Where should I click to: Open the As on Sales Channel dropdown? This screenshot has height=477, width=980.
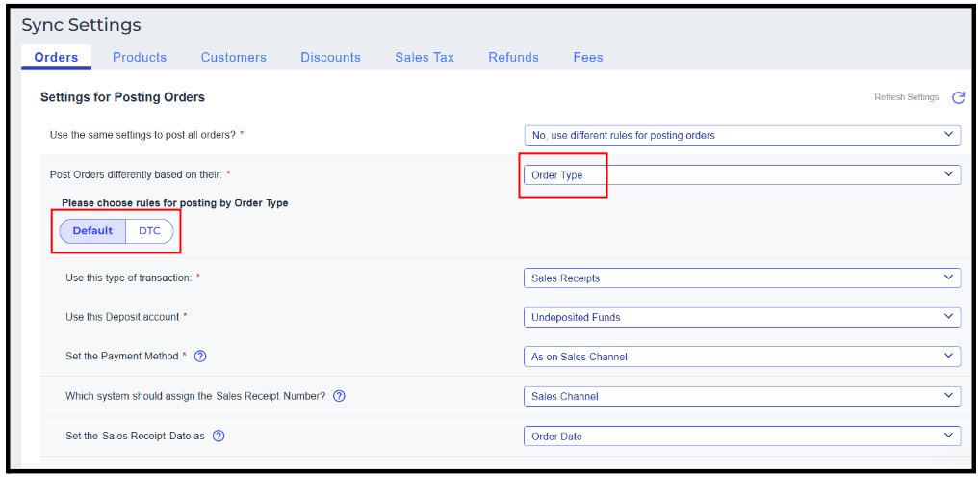(741, 357)
